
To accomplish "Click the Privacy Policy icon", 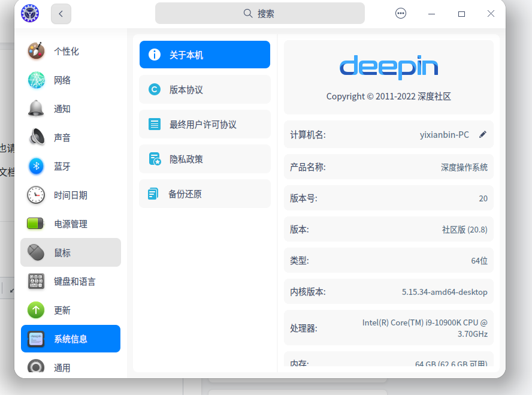I will coord(155,159).
